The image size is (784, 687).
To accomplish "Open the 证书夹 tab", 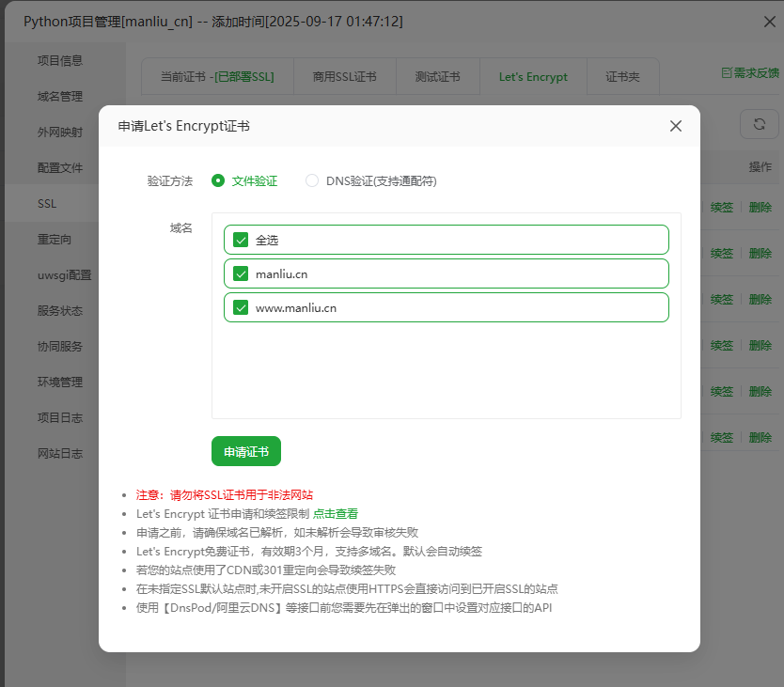I will (x=622, y=77).
